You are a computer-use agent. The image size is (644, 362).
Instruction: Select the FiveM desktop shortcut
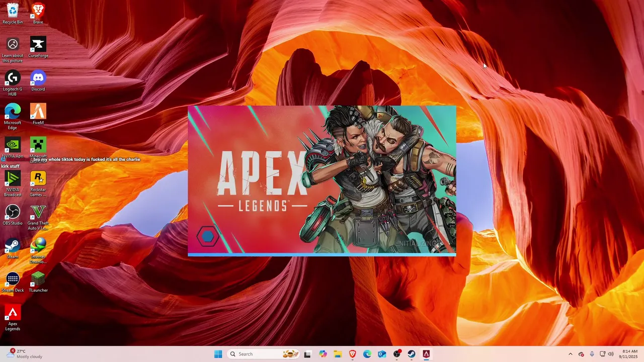point(38,114)
